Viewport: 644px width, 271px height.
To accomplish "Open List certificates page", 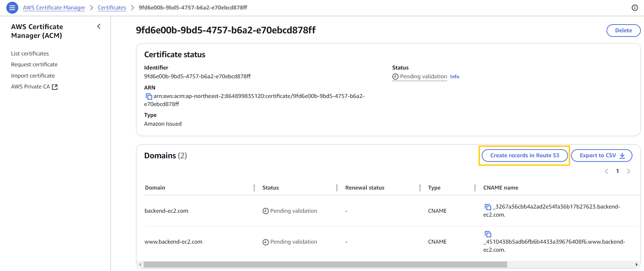I will [x=30, y=54].
